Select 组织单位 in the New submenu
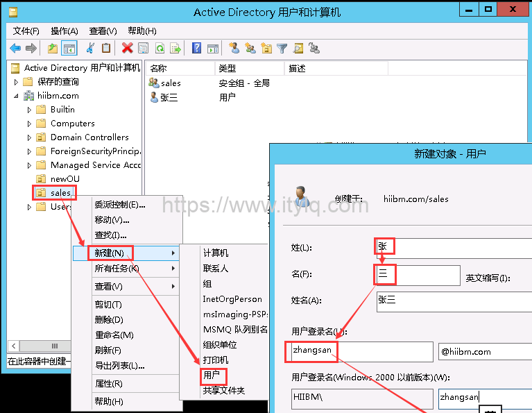 click(220, 345)
